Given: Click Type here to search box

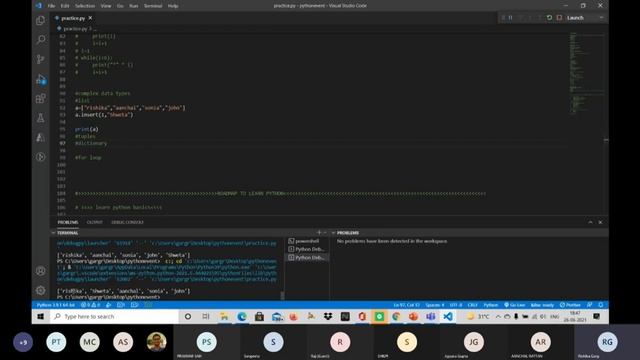Looking at the screenshot, I should click(x=114, y=316).
